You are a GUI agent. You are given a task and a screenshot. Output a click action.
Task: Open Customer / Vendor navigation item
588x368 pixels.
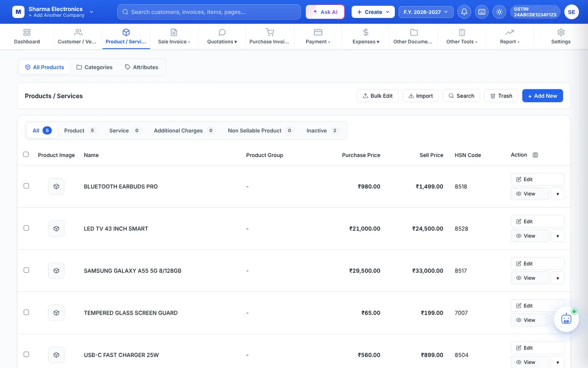coord(78,36)
